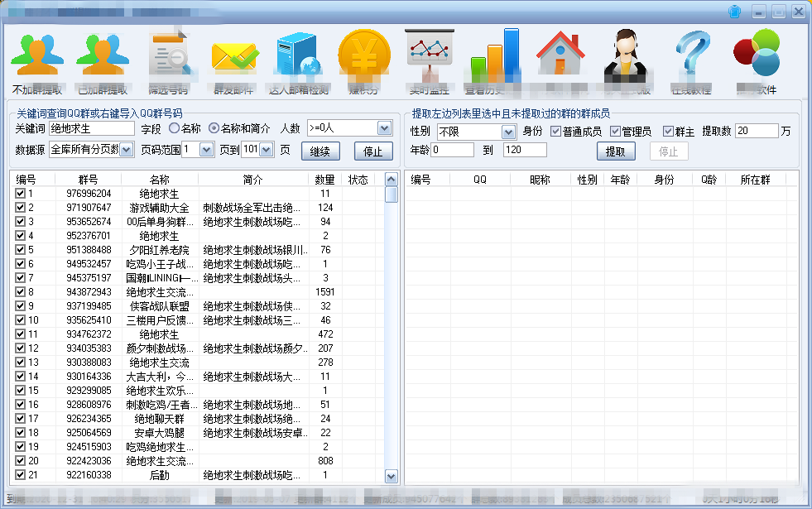Click the three colored circles software icon

pos(757,53)
